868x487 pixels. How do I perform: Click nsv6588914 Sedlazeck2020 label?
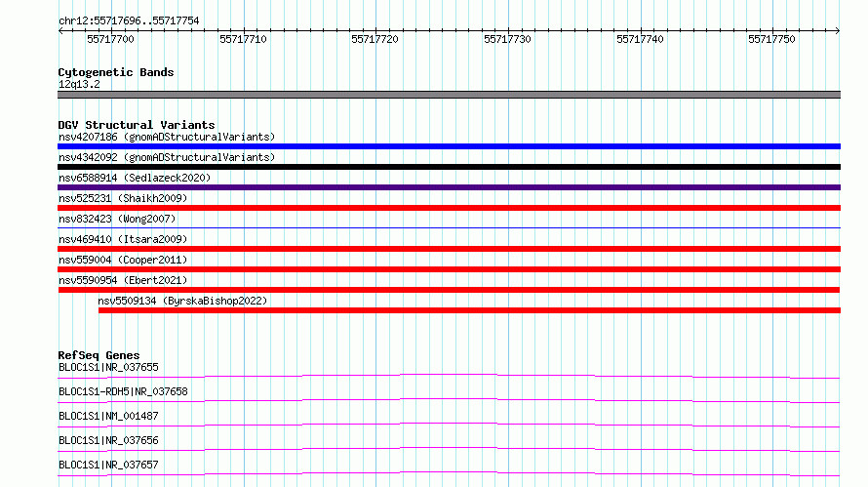click(x=135, y=178)
